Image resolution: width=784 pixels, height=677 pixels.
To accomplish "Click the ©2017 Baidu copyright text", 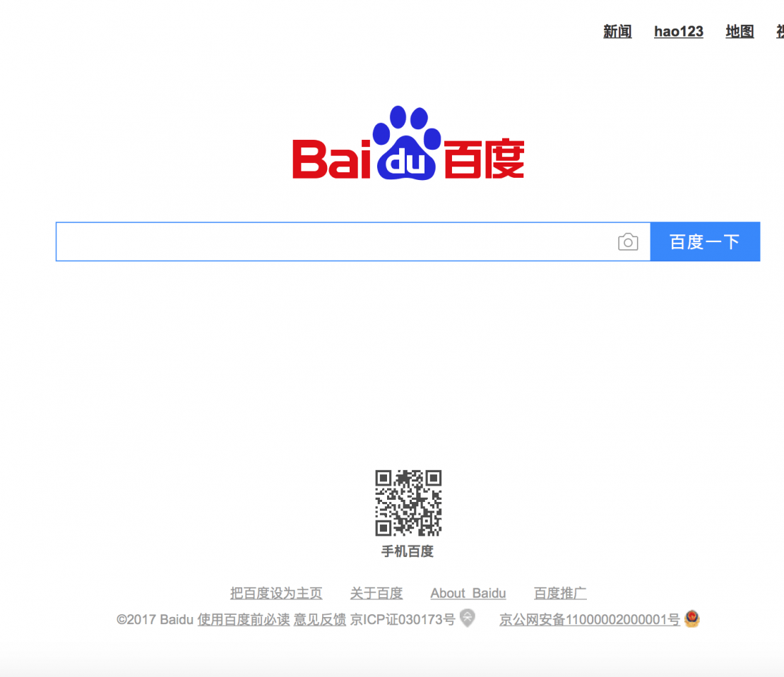I will coord(155,620).
